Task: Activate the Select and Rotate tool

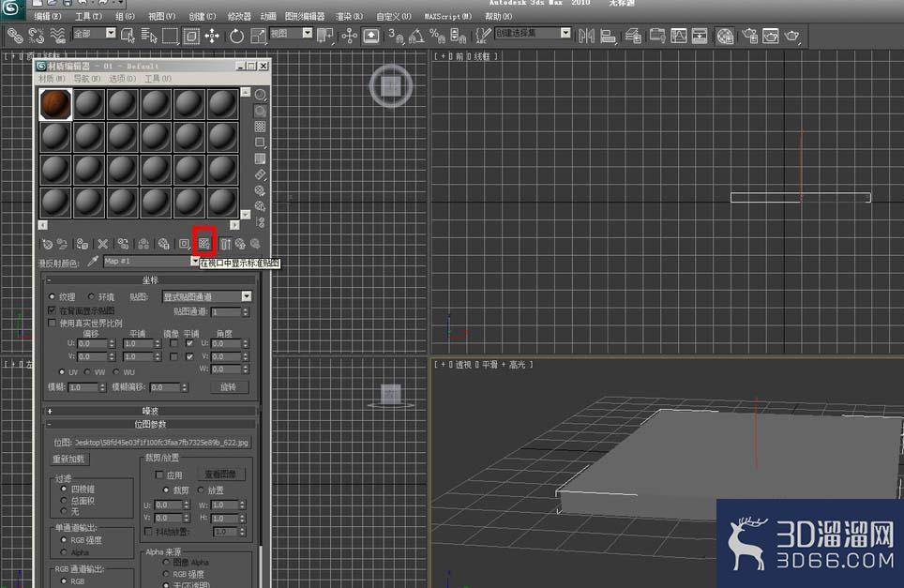Action: [x=236, y=37]
